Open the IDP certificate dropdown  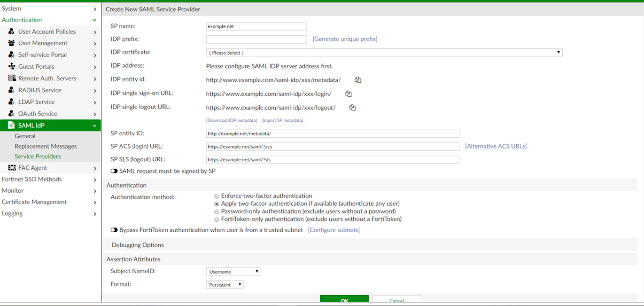(x=384, y=53)
